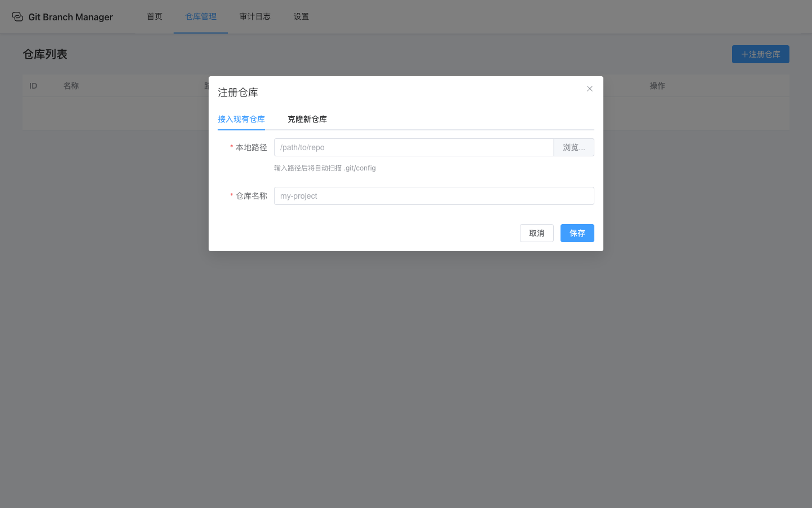
Task: Click the required field asterisk beside 本地路径
Action: coord(231,147)
